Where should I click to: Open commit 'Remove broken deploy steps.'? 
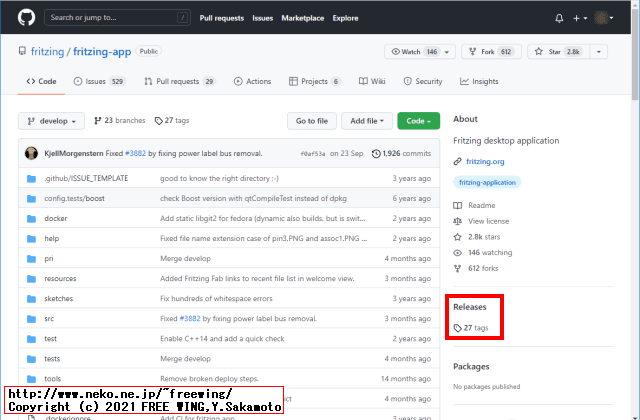[209, 378]
